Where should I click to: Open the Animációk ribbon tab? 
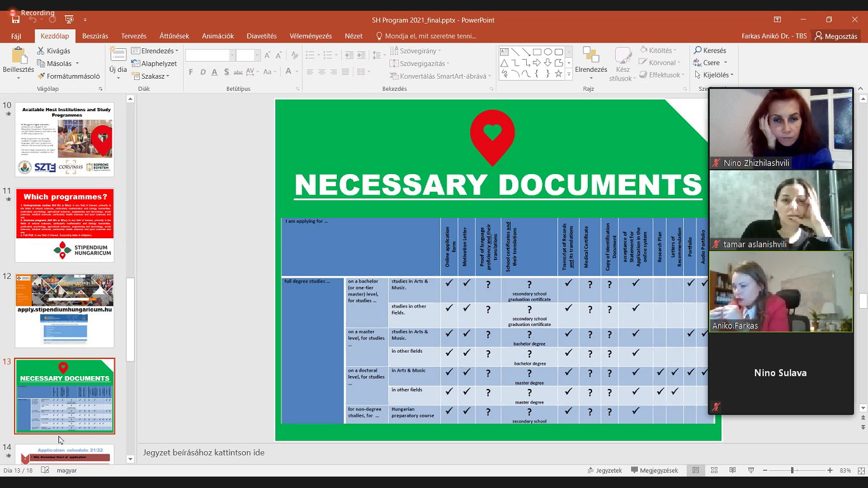[218, 36]
